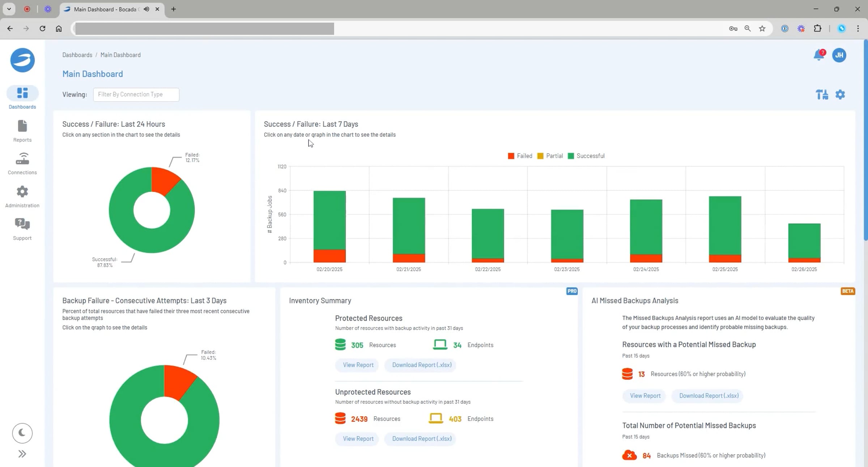
Task: Switch to the Main Dashboard browser tab
Action: tap(105, 9)
